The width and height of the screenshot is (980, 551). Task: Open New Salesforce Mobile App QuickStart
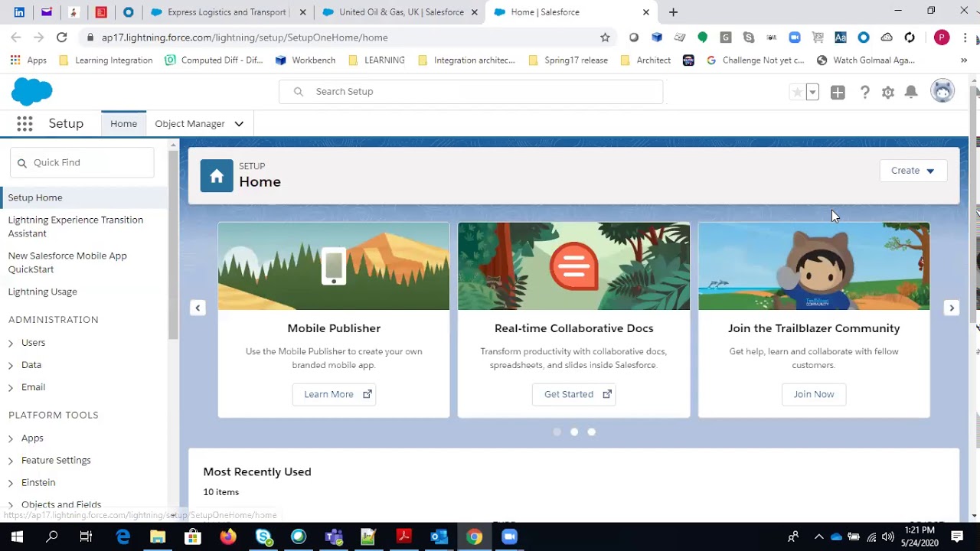click(67, 262)
